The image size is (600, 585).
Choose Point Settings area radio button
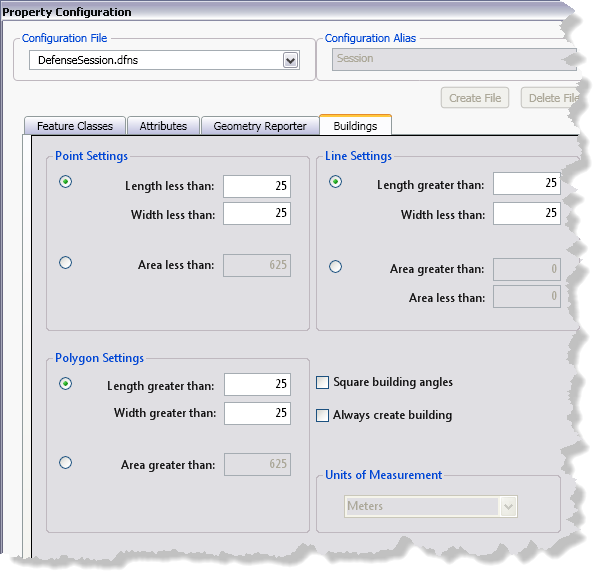click(66, 263)
